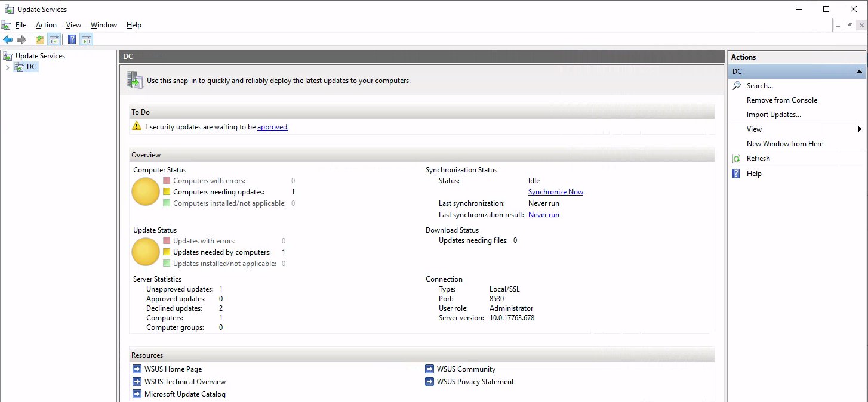Open the WSUS Technical Overview link
This screenshot has height=402, width=868.
coord(185,382)
